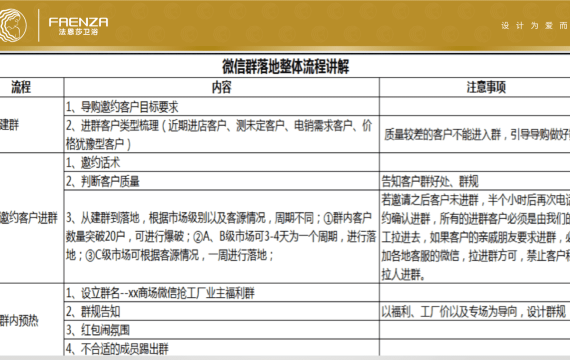Click the cell 4、不合适的成员踢出群
This screenshot has height=360, width=570.
[x=221, y=348]
